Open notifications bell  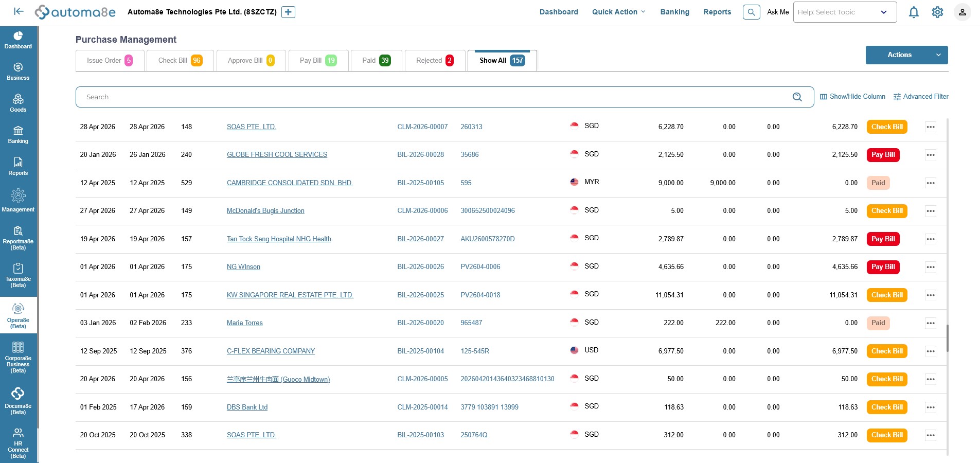pos(914,12)
